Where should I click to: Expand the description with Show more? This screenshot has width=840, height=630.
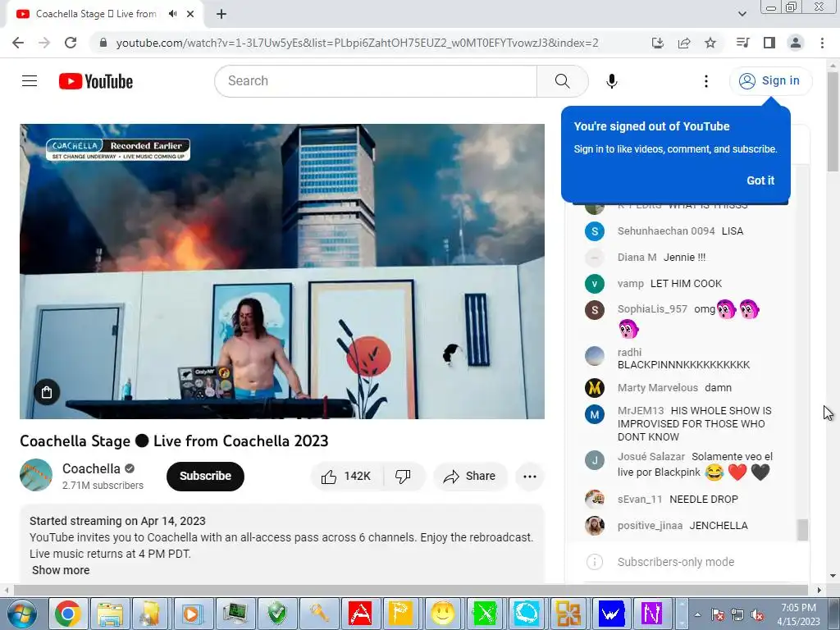(x=61, y=570)
